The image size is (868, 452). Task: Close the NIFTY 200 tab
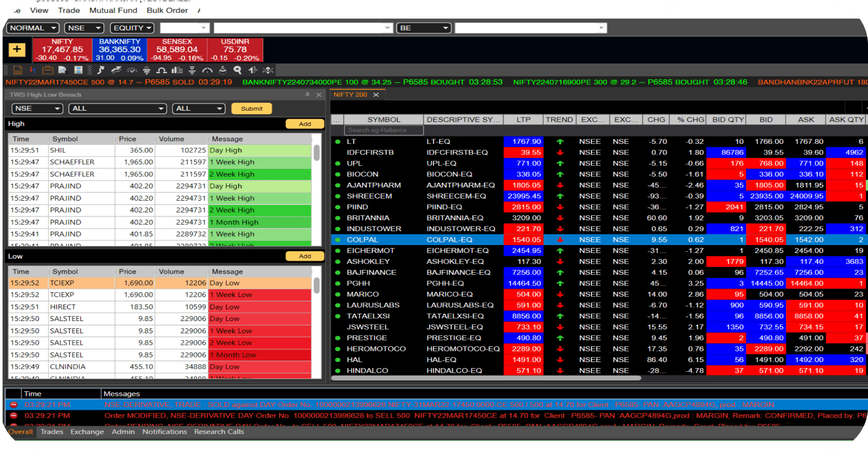click(x=376, y=94)
